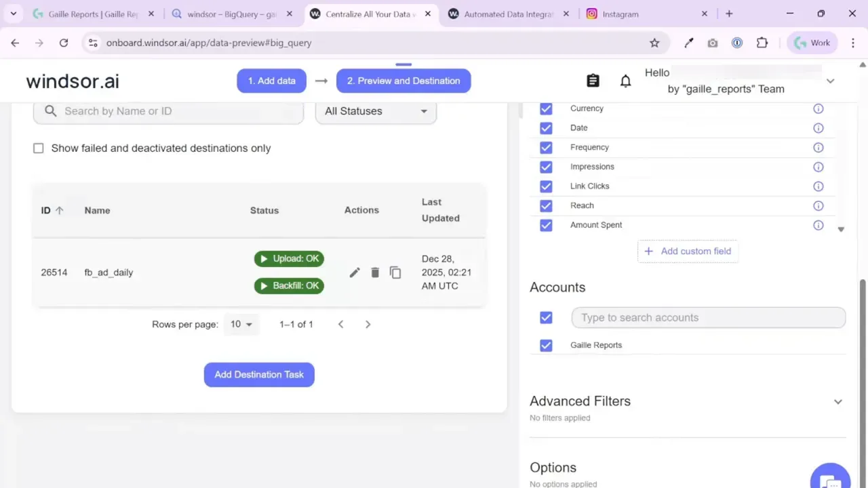Switch to Automated Data Integration tab

click(508, 14)
